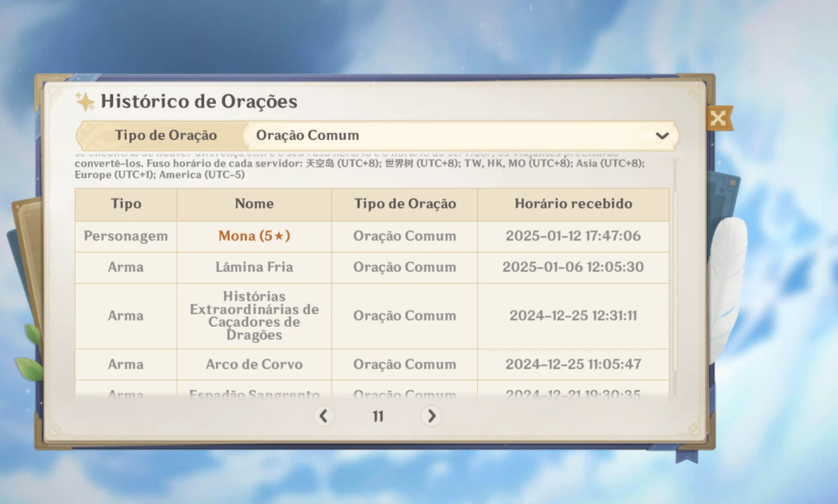Click Oração Comum cell in Arco de Corvo row
Image resolution: width=838 pixels, height=504 pixels.
pyautogui.click(x=405, y=365)
